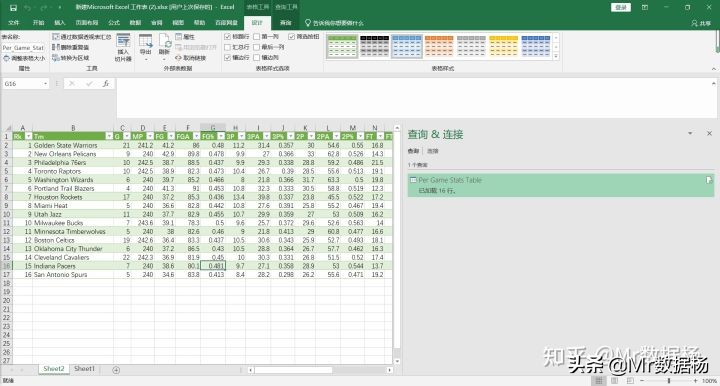This screenshot has width=720, height=386.
Task: Cancel formula entry X icon
Action: (72, 84)
